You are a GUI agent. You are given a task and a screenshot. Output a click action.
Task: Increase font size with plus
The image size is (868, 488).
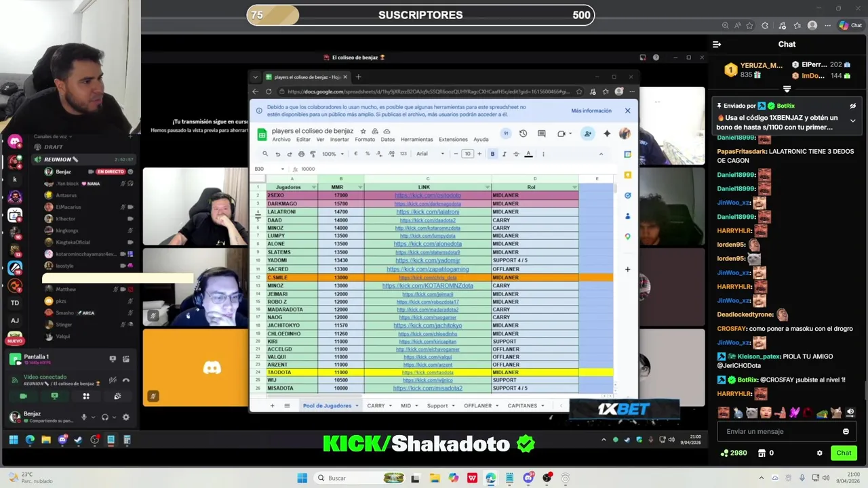click(479, 154)
